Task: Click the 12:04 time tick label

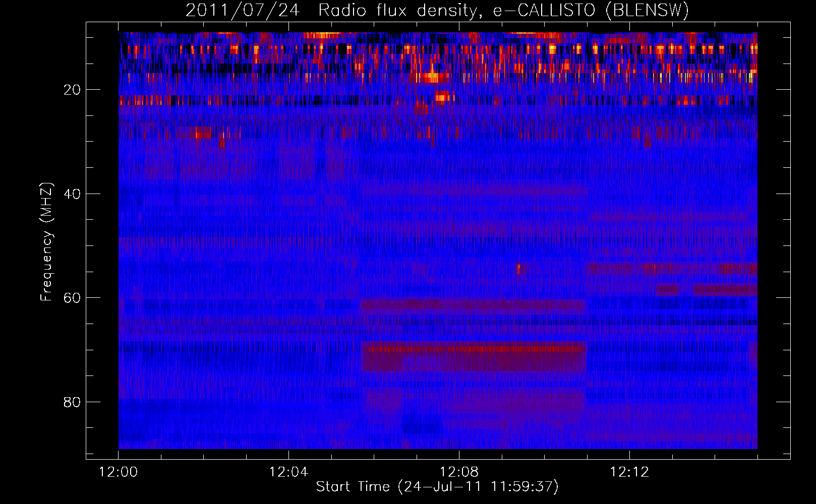Action: point(288,472)
